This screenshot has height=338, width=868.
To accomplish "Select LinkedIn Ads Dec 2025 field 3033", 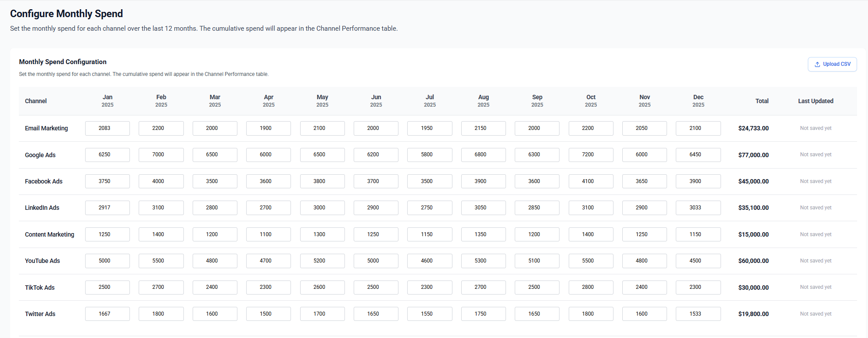I will tap(698, 208).
